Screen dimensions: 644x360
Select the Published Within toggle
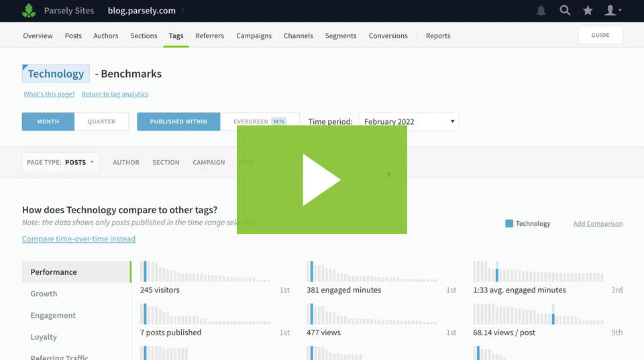click(178, 121)
